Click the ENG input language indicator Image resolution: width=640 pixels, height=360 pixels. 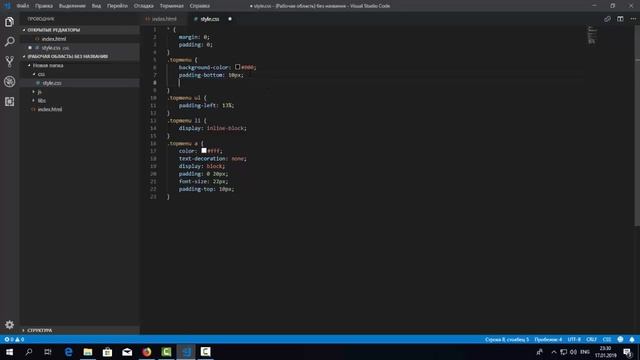point(585,352)
